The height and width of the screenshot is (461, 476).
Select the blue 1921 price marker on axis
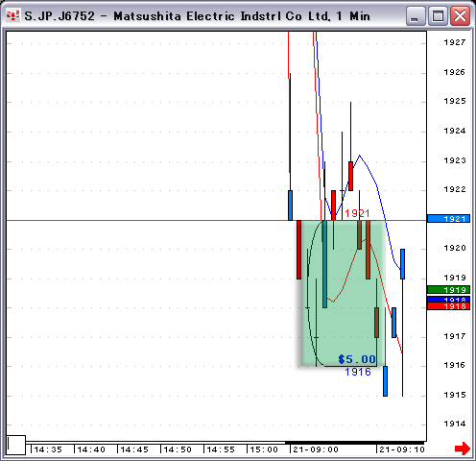(x=449, y=219)
